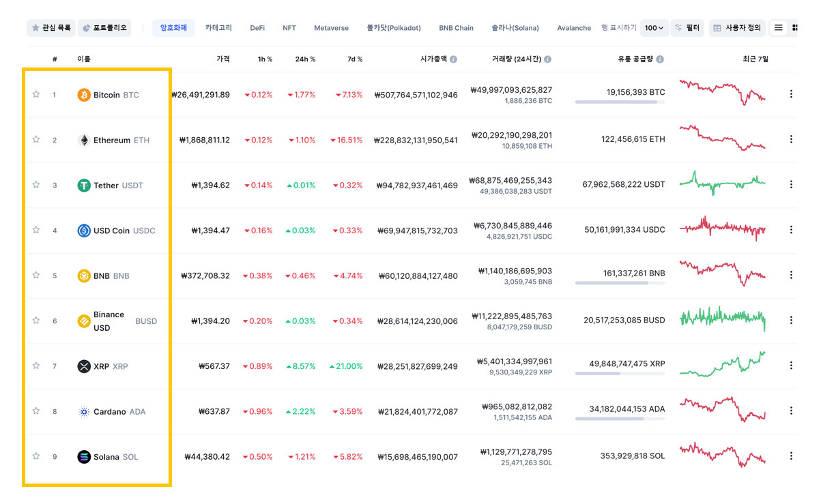
Task: Click Solana volume ₩1,129,771,278,795
Action: 516,451
